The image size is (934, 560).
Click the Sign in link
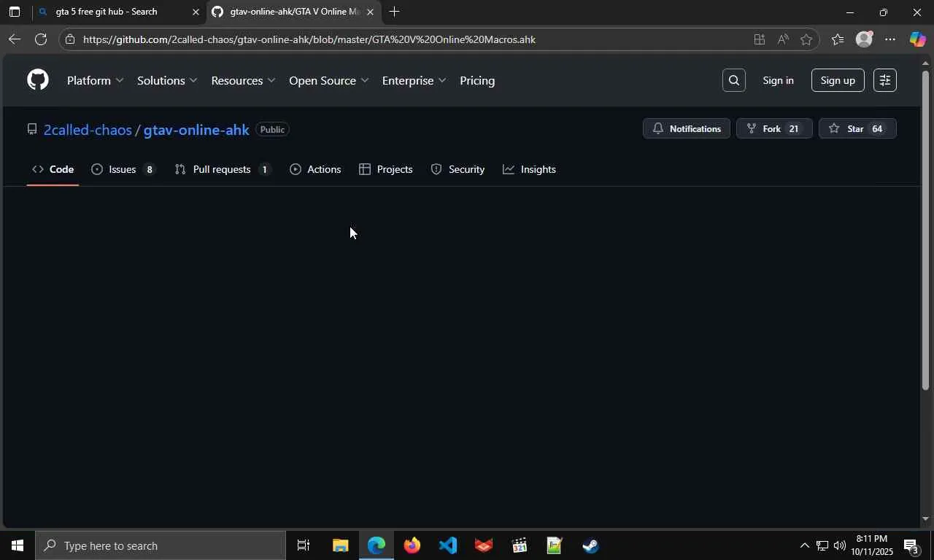(778, 80)
